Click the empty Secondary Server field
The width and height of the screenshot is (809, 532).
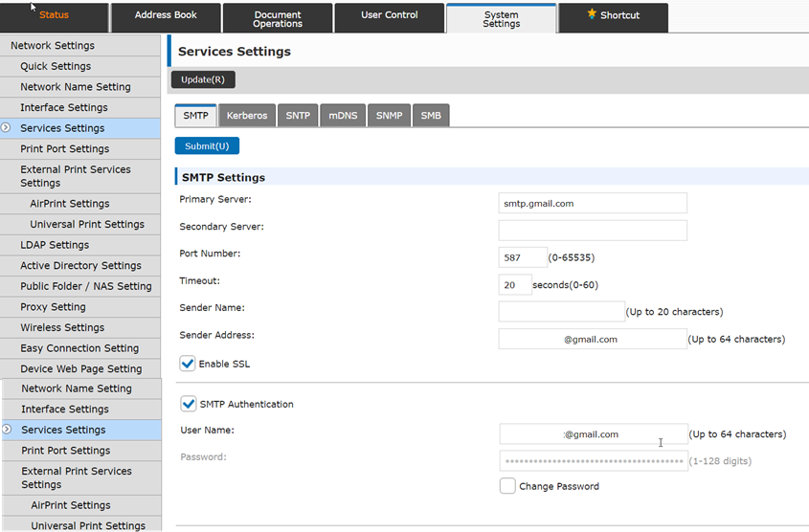[x=593, y=231]
